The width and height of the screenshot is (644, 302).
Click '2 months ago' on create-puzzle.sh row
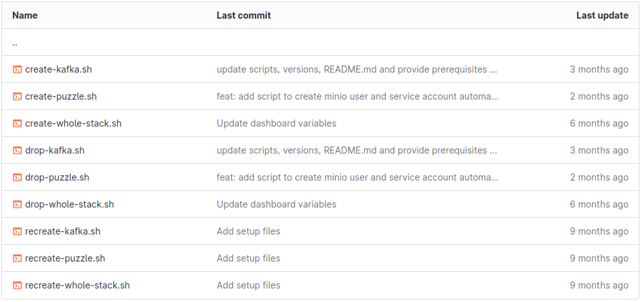(x=599, y=96)
